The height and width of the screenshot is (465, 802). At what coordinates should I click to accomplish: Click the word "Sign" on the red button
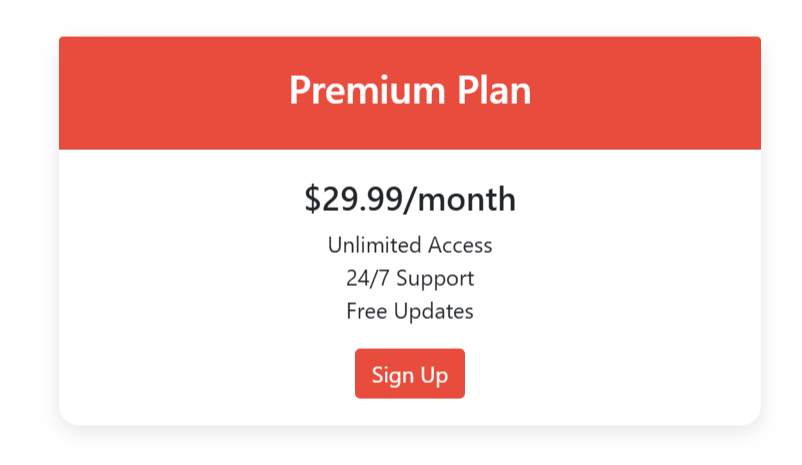[391, 375]
